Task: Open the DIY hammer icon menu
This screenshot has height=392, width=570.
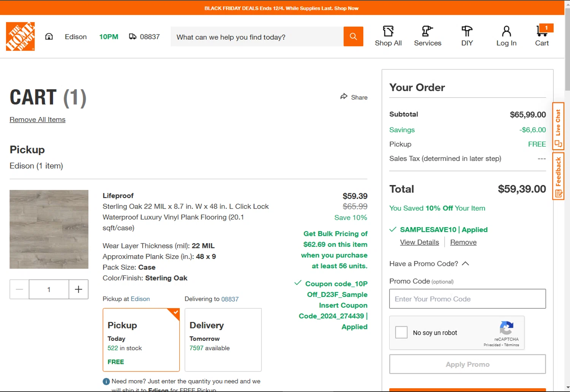Action: click(467, 31)
